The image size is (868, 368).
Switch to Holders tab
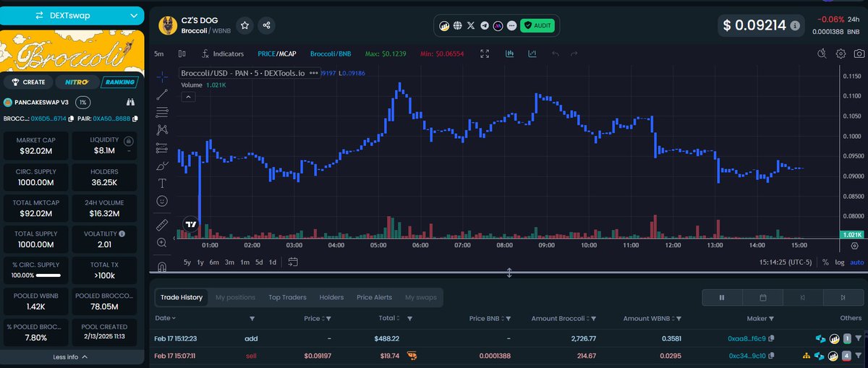click(331, 297)
